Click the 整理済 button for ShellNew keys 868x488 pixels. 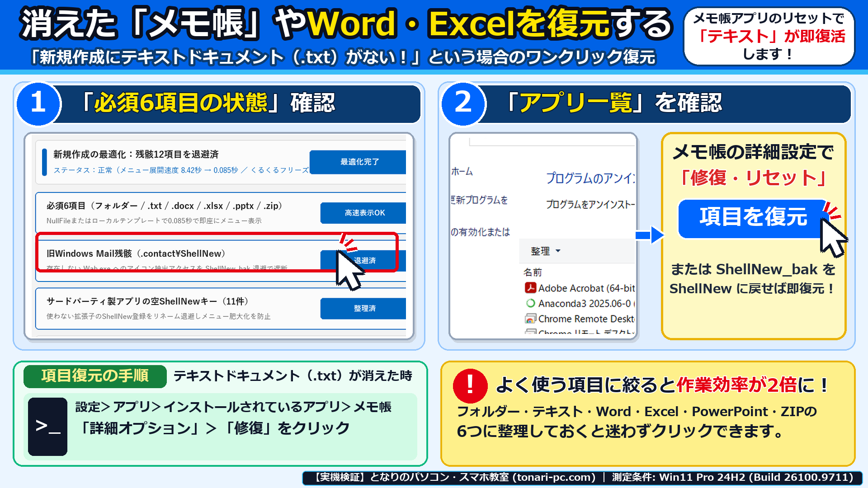click(x=363, y=309)
